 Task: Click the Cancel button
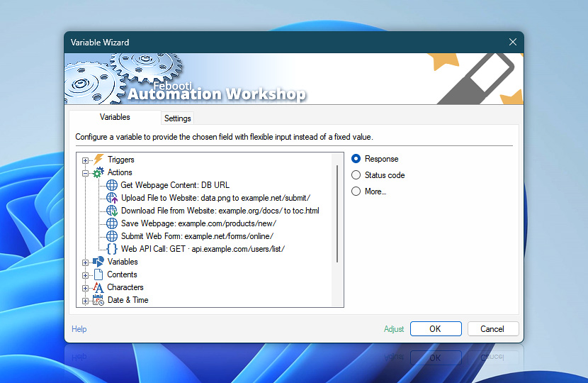pyautogui.click(x=493, y=329)
